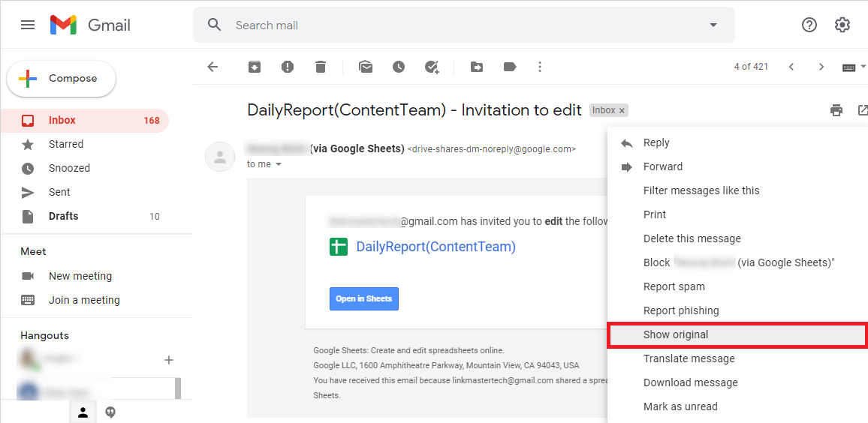Click the '4 of 421' counter text
Image resolution: width=868 pixels, height=423 pixels.
coord(751,67)
